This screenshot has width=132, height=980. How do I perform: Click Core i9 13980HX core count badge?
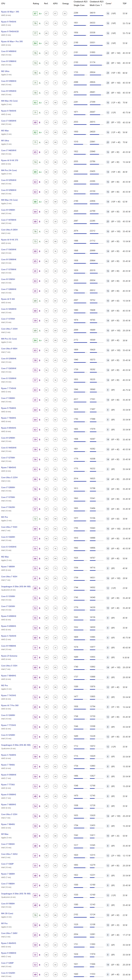coord(108,63)
